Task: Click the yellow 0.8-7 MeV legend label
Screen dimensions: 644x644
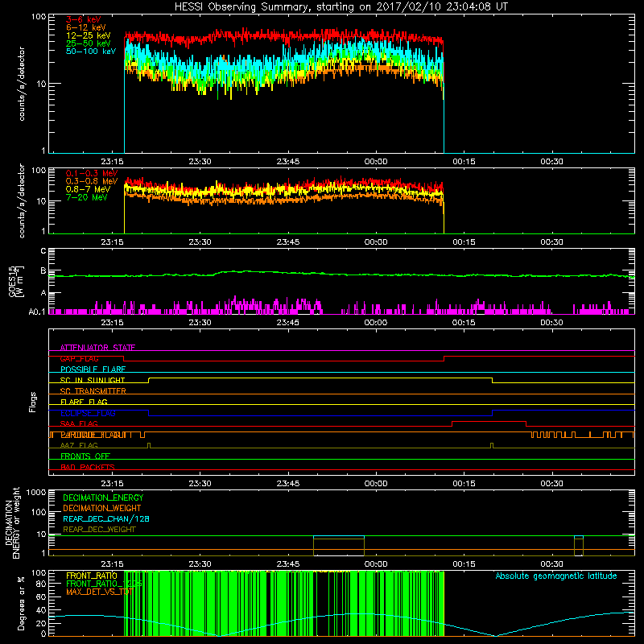Action: tap(88, 189)
